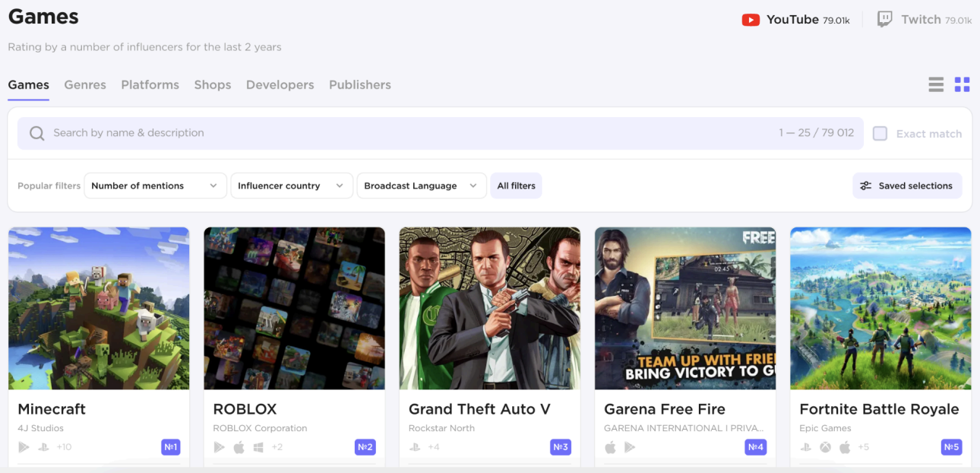This screenshot has height=473, width=980.
Task: Click the search by name & description field
Action: pyautogui.click(x=441, y=133)
